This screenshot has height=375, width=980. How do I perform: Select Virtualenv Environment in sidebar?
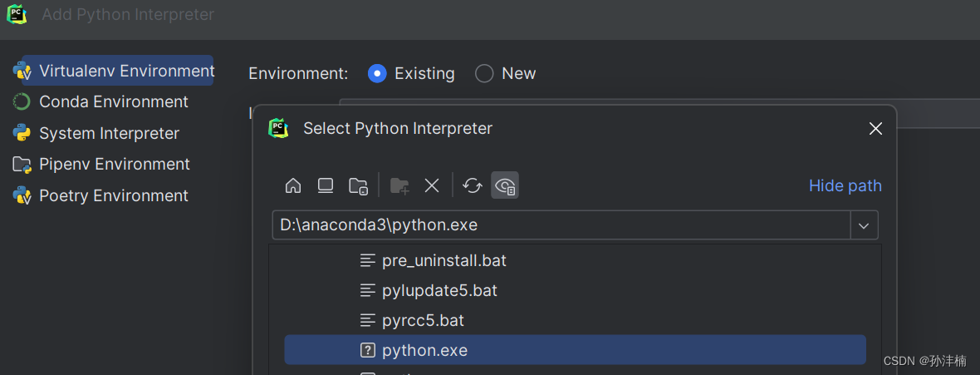[x=118, y=71]
